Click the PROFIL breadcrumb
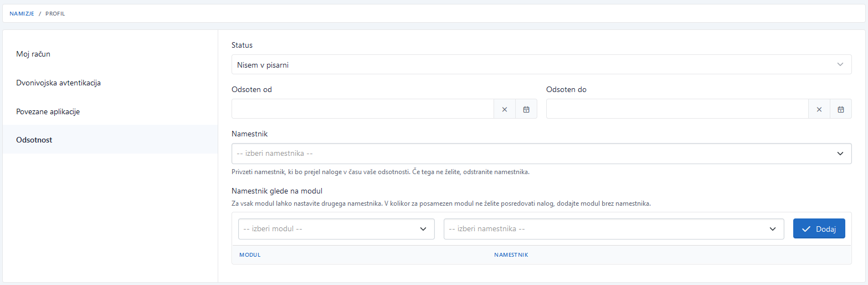The height and width of the screenshot is (285, 868). pyautogui.click(x=55, y=13)
